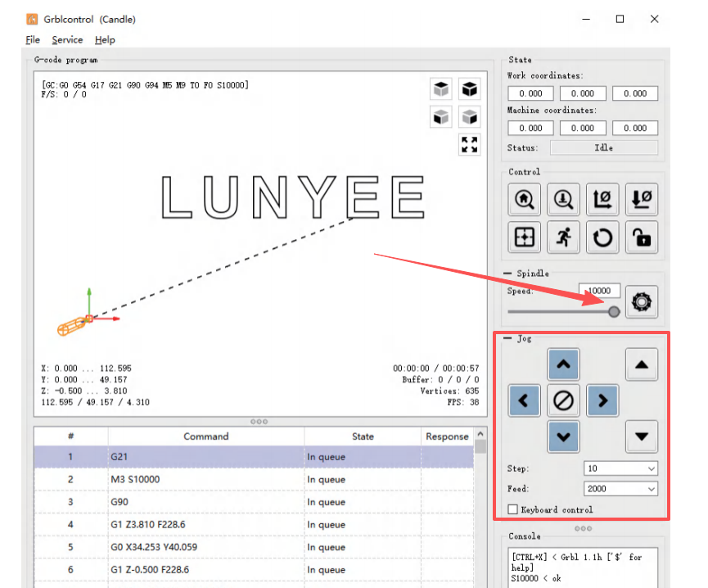Screen dimensions: 708x588
Task: Click the fourth cube view icon, bottom-right of four
Action: click(470, 117)
